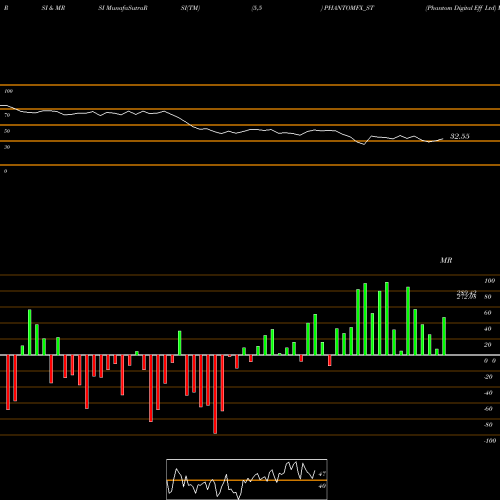
Task: Click the 47 value in mini chart
Action: [x=322, y=474]
